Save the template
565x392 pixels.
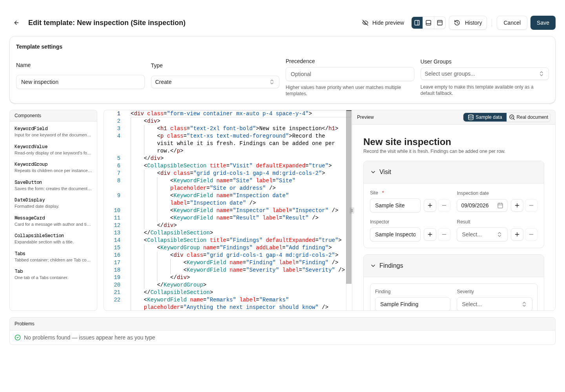coord(543,23)
